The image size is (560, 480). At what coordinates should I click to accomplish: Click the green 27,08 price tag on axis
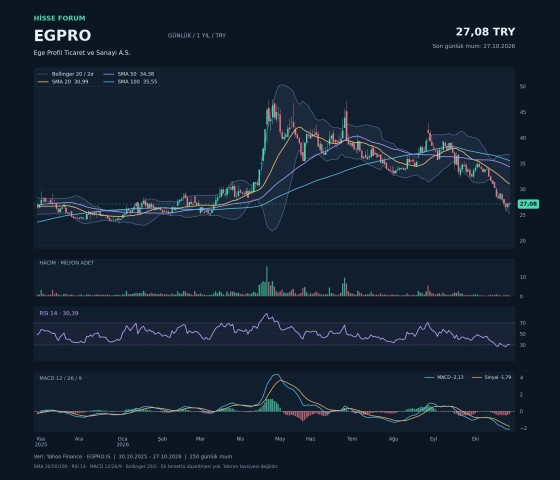528,204
